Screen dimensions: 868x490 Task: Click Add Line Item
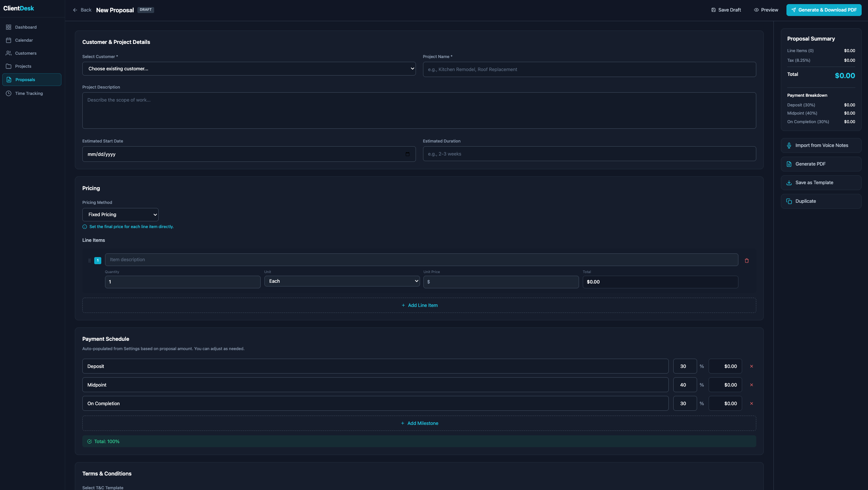pos(419,305)
